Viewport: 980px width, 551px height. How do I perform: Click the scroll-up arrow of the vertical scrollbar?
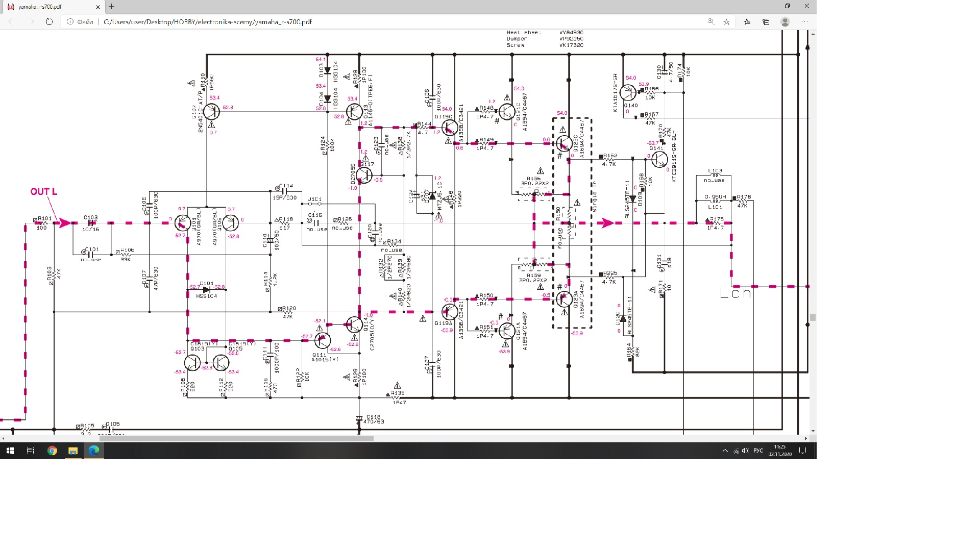tap(813, 34)
